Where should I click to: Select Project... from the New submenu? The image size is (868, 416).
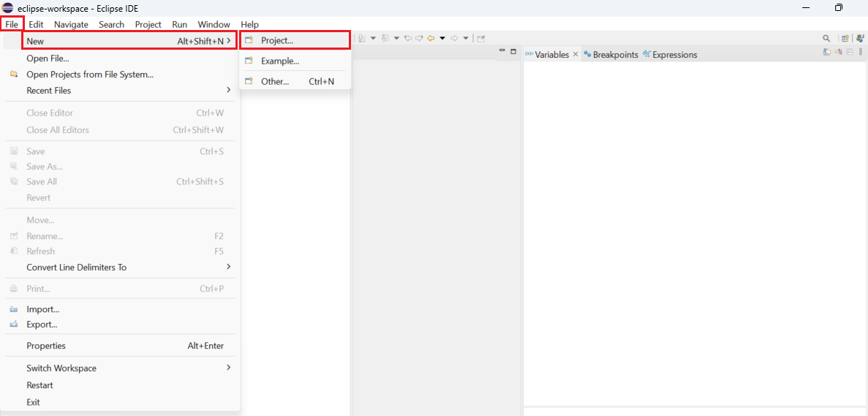click(277, 40)
